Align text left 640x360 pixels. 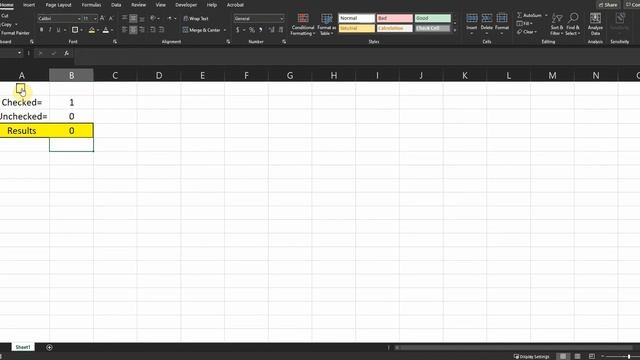click(124, 30)
